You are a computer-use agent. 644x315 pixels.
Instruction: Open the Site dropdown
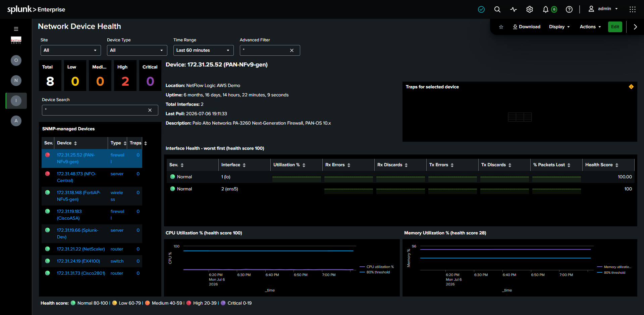[x=71, y=50]
